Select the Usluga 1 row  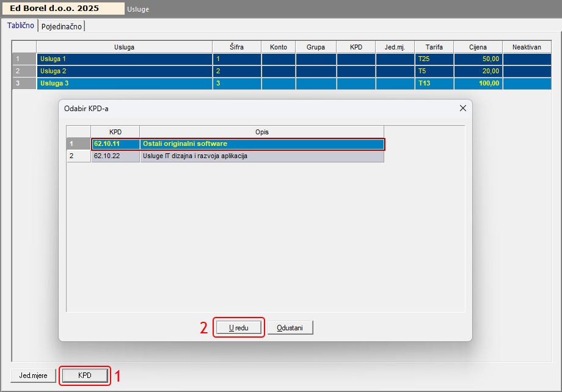[x=124, y=59]
